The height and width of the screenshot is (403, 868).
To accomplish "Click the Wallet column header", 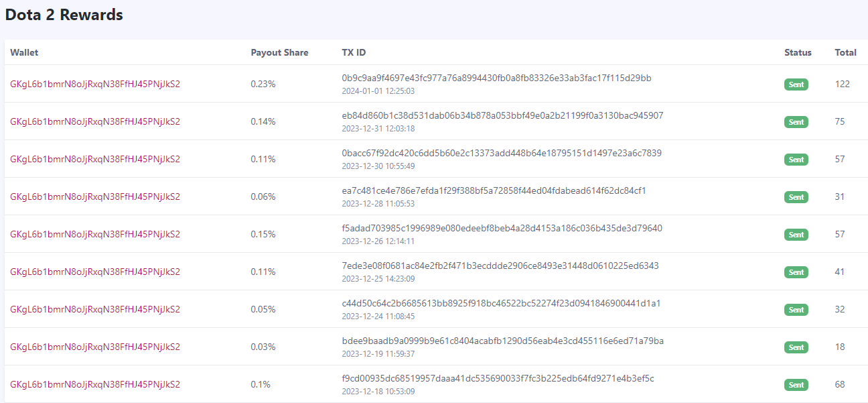I will pyautogui.click(x=24, y=52).
